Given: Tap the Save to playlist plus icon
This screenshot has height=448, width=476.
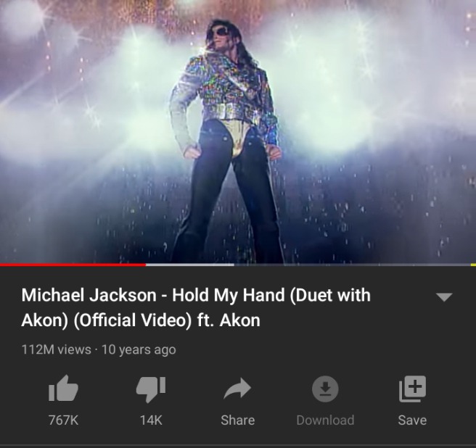Looking at the screenshot, I should pyautogui.click(x=413, y=389).
